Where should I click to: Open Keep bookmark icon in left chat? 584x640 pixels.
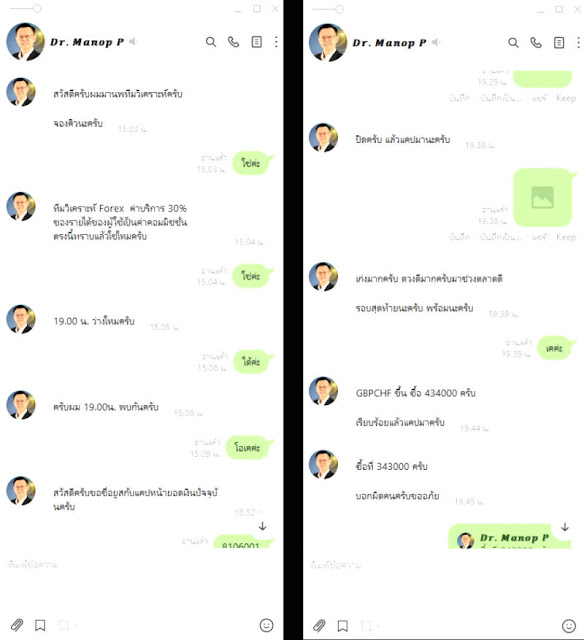[40, 625]
